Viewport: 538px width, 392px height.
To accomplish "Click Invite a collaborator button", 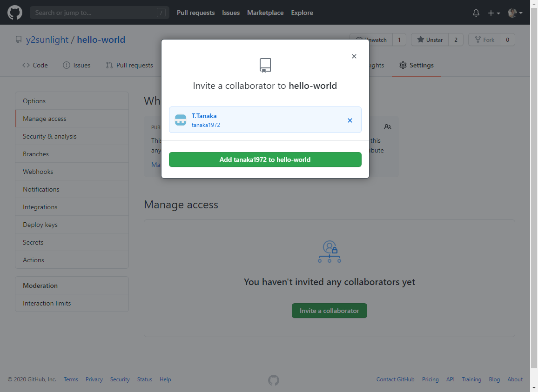I will [329, 311].
